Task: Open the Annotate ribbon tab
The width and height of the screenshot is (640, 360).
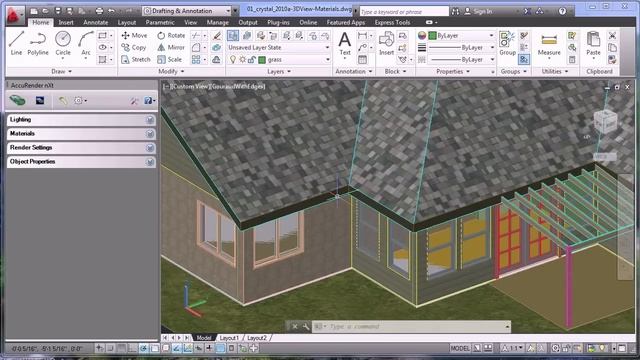Action: [x=96, y=22]
